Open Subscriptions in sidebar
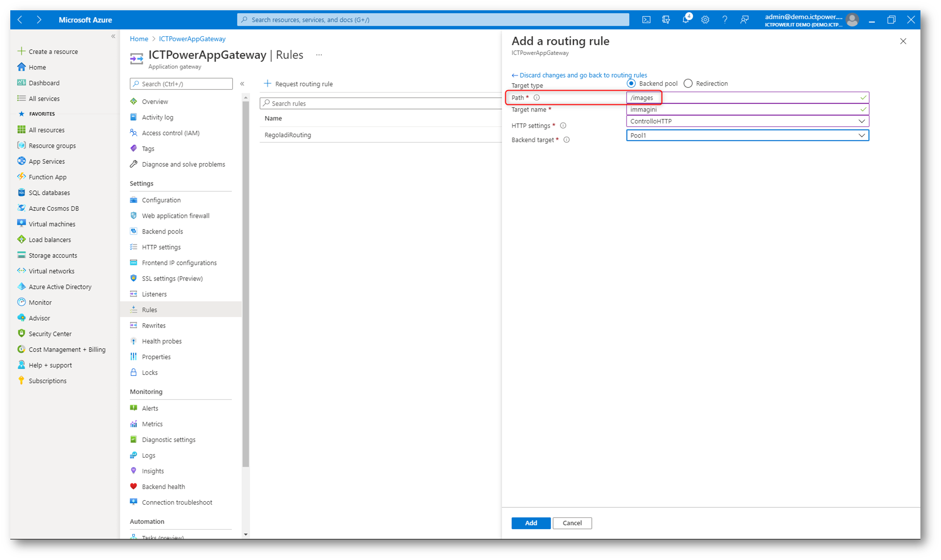 pos(47,380)
